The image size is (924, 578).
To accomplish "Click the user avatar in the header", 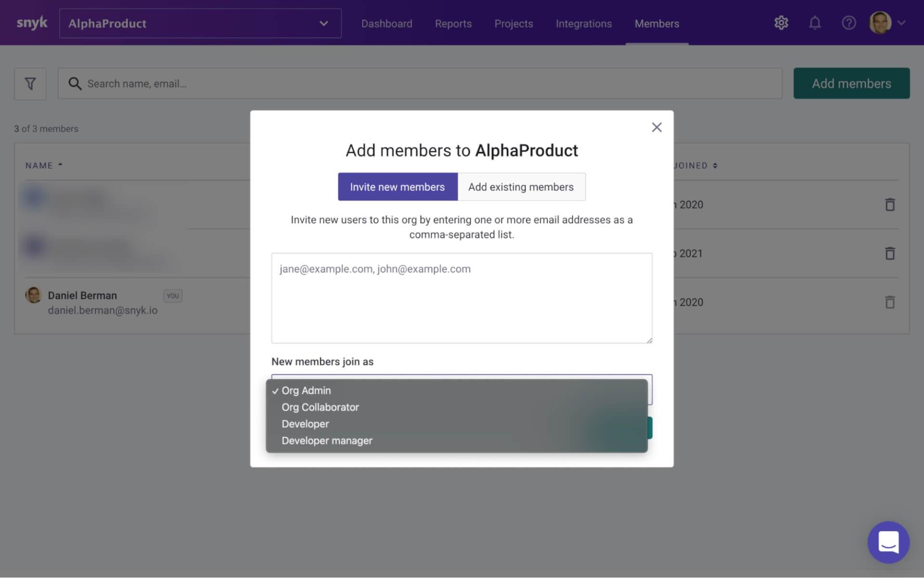I will click(880, 23).
